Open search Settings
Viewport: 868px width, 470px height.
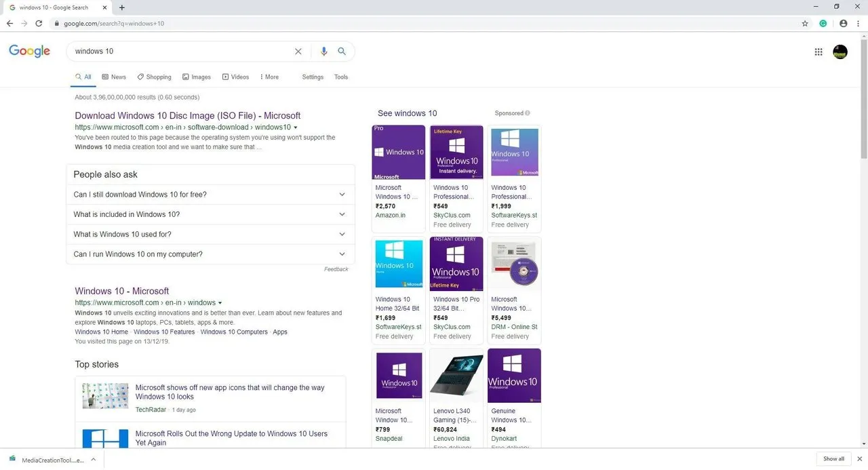[x=313, y=77]
